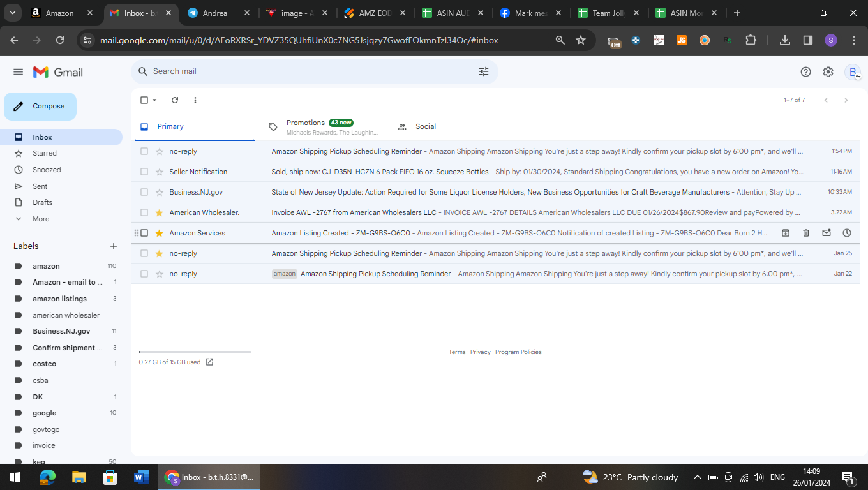
Task: Check the Amazon Services email checkbox
Action: click(144, 233)
